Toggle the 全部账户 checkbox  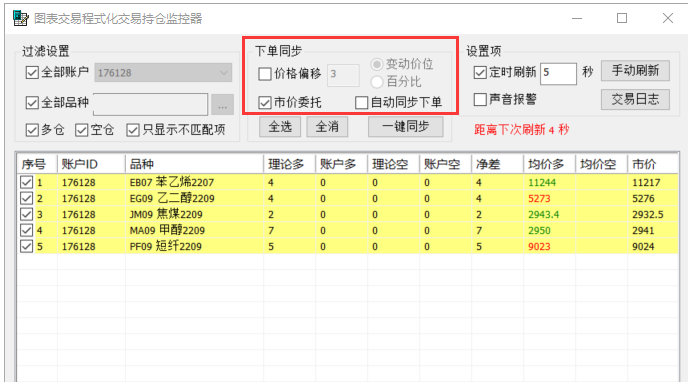pos(32,72)
